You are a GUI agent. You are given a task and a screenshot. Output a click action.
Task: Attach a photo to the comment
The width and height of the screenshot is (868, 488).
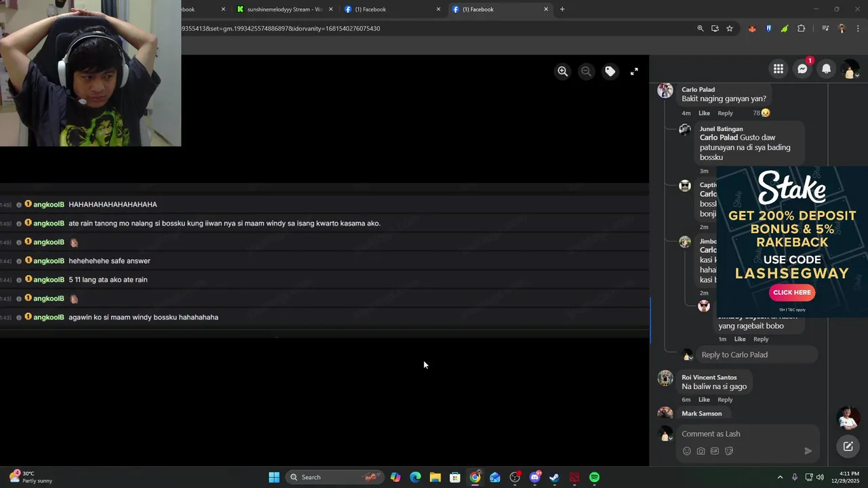click(x=701, y=451)
